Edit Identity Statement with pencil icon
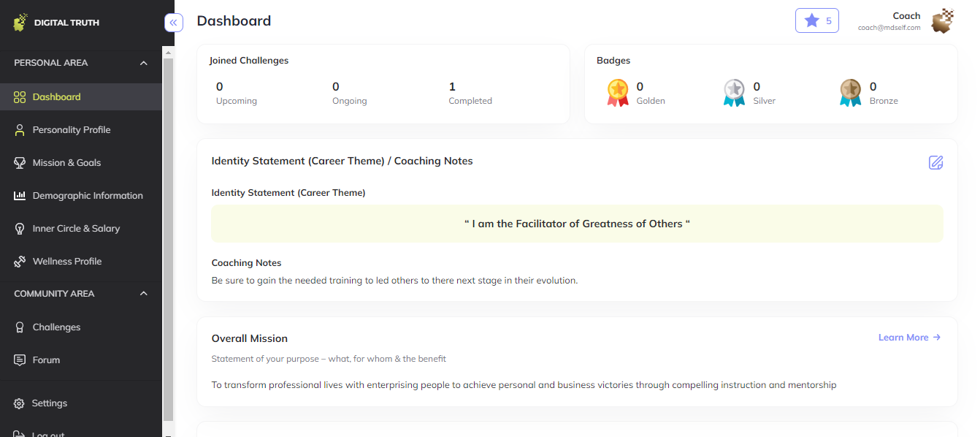980x437 pixels. [x=935, y=162]
